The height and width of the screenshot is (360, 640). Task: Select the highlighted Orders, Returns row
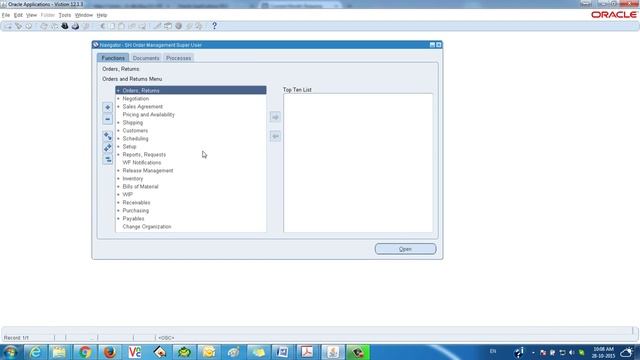tap(191, 90)
